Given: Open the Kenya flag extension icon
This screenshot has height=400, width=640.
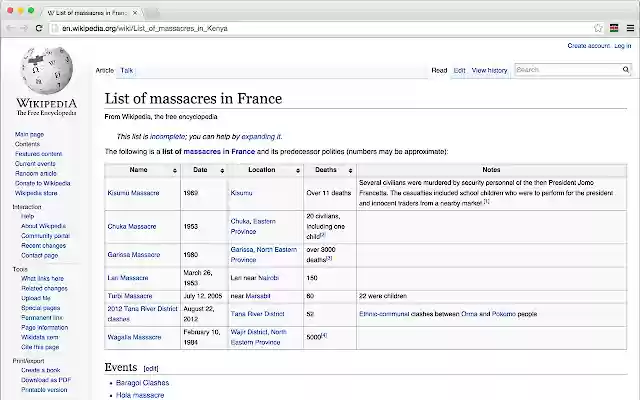Looking at the screenshot, I should 614,28.
